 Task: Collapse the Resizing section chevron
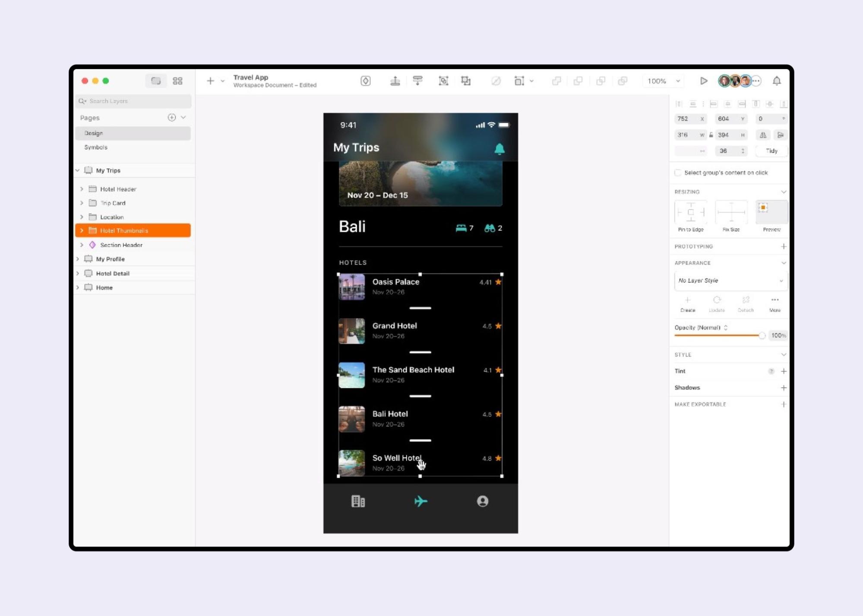pos(784,192)
